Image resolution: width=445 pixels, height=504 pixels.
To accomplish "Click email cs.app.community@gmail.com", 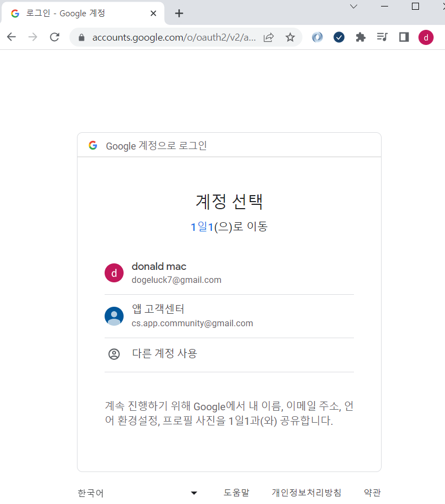I will [192, 324].
